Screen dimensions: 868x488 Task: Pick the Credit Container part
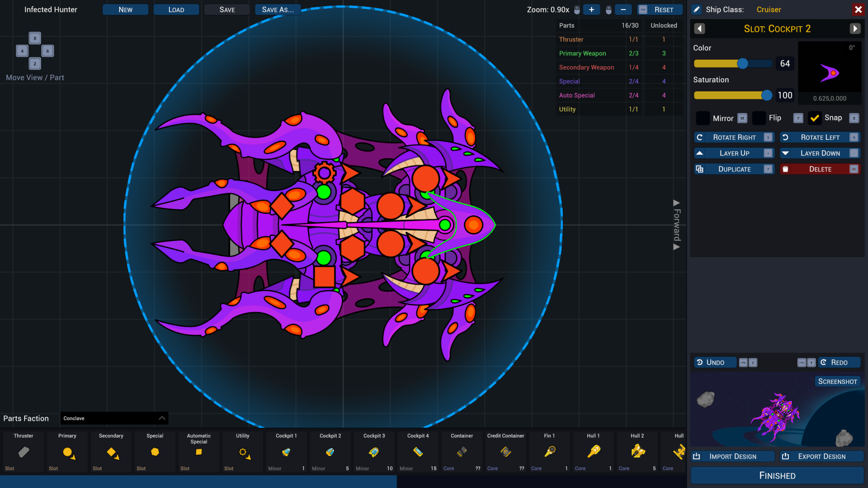tap(505, 452)
